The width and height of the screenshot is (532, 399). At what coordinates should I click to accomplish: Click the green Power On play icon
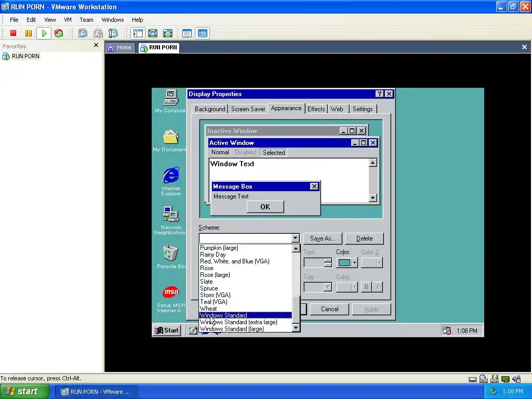click(x=44, y=33)
